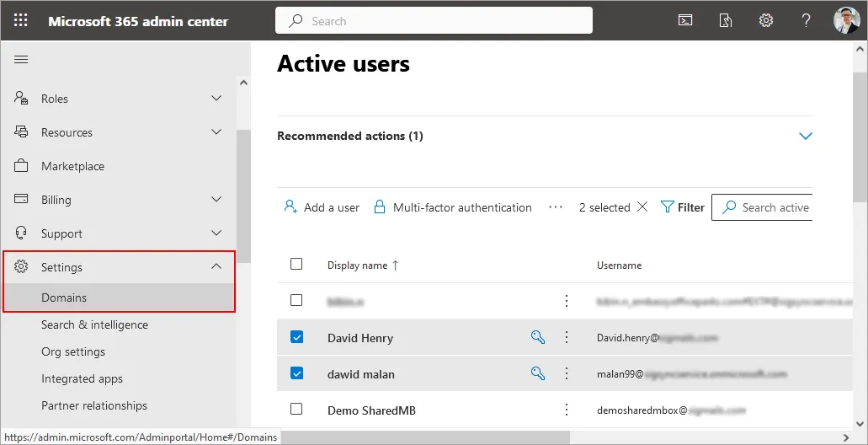Screen dimensions: 868x445
Task: Click the Filter funnel icon
Action: coord(667,207)
